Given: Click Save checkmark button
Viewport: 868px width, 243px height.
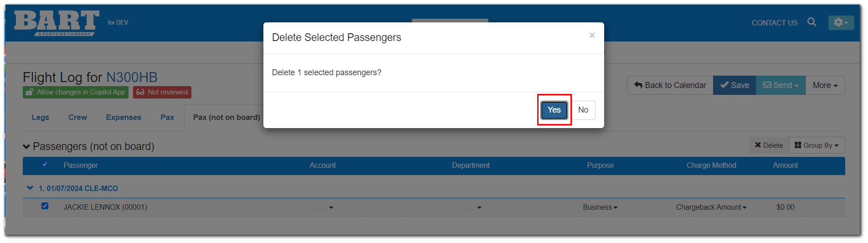Looking at the screenshot, I should pyautogui.click(x=734, y=85).
